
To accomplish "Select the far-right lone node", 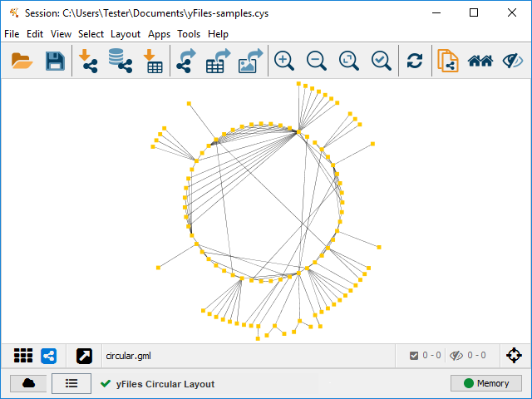I will [379, 248].
